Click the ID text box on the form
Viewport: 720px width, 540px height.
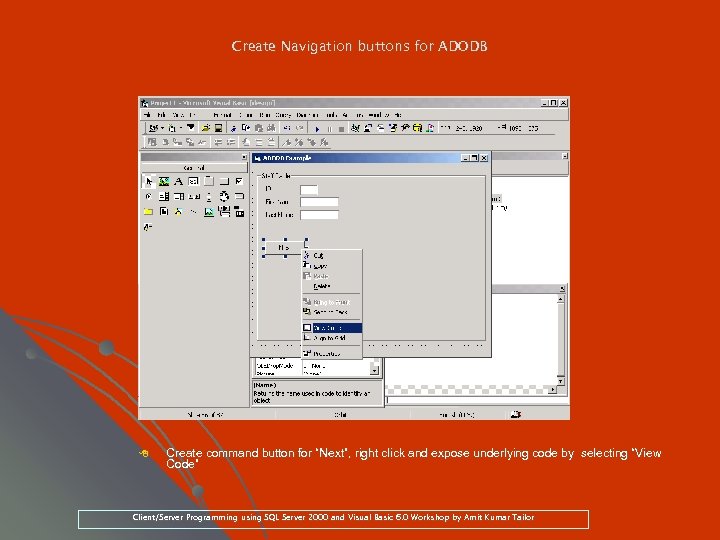click(x=309, y=189)
